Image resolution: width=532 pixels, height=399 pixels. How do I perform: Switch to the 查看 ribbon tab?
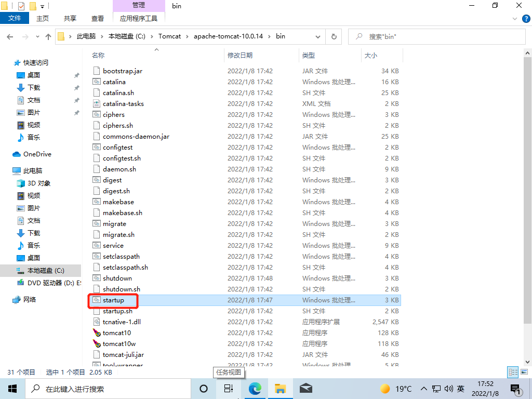(98, 17)
